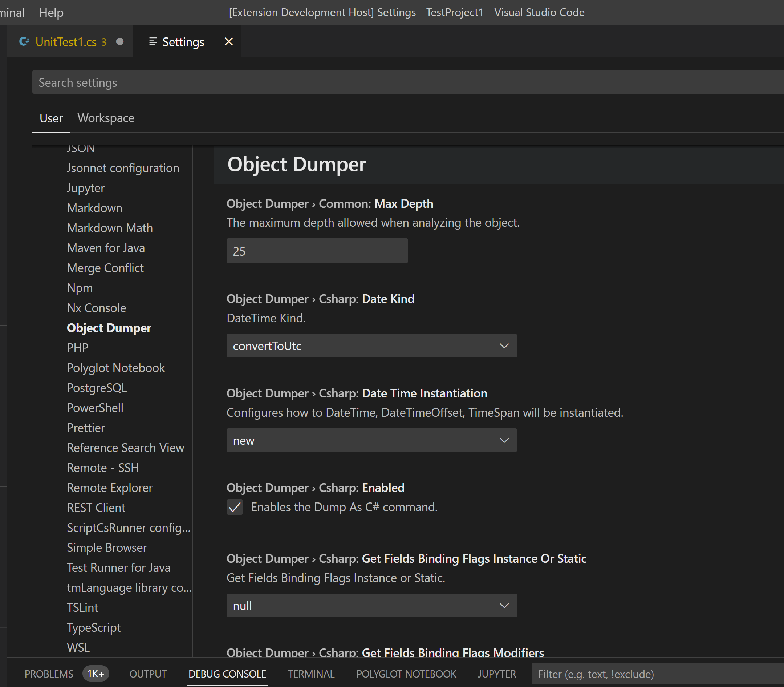Switch to the Workspace settings tab
The image size is (784, 687).
click(x=106, y=118)
